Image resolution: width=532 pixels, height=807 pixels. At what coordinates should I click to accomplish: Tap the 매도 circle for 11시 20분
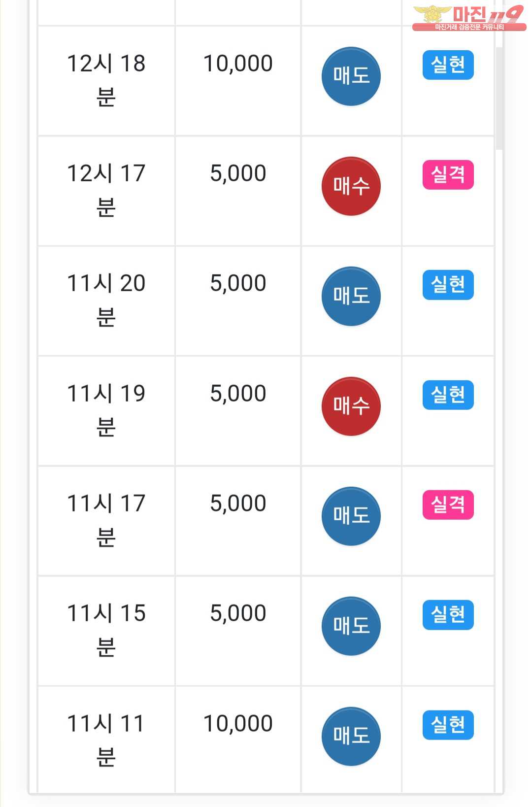pos(351,296)
